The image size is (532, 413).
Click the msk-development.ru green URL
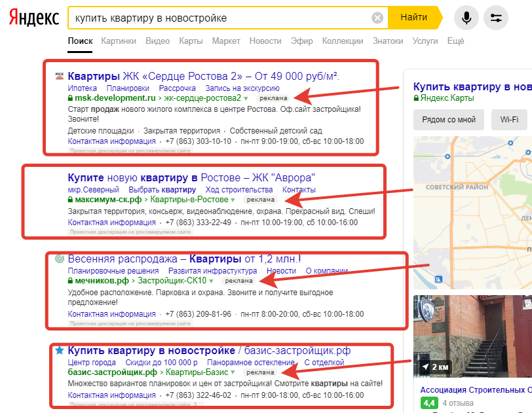[x=115, y=98]
